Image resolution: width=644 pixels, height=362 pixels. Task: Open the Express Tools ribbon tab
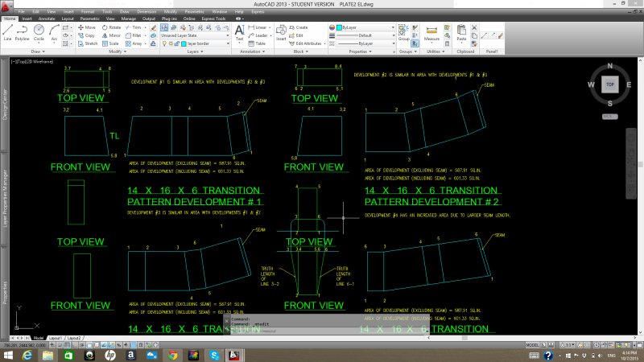pos(213,19)
